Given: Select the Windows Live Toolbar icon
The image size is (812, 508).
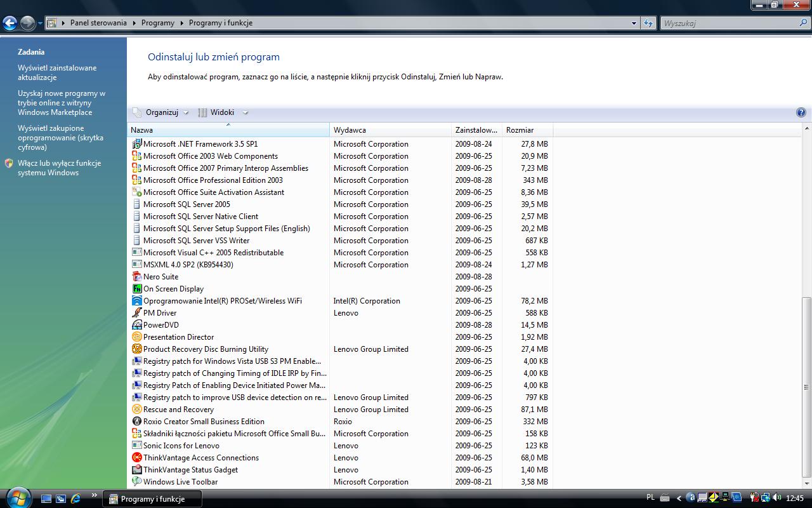Looking at the screenshot, I should click(136, 482).
